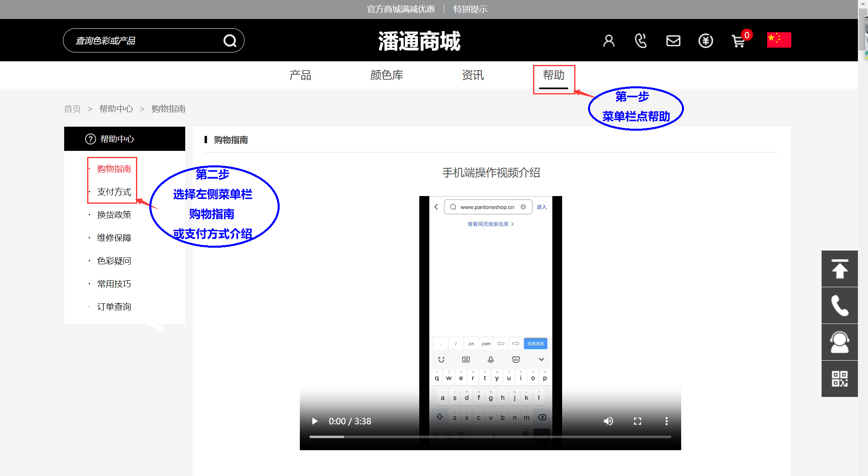Open the customer service headset icon
Image resolution: width=868 pixels, height=476 pixels.
(839, 342)
